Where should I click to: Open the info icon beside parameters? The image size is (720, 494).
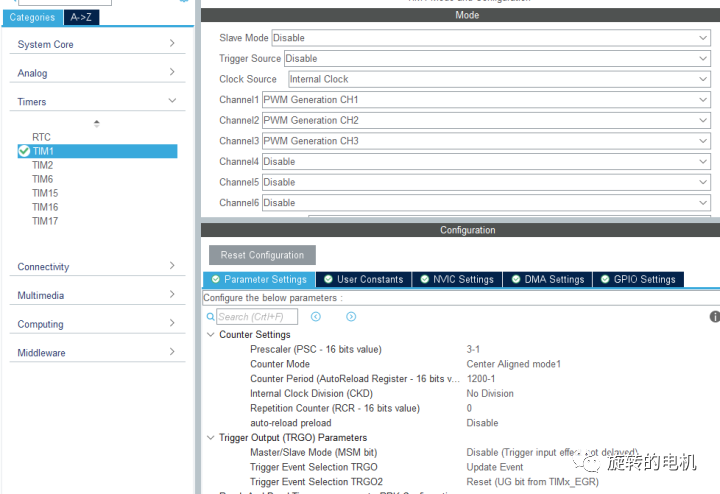(x=714, y=316)
